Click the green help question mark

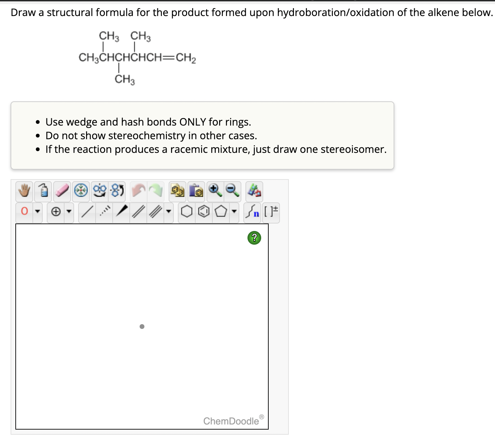point(254,238)
